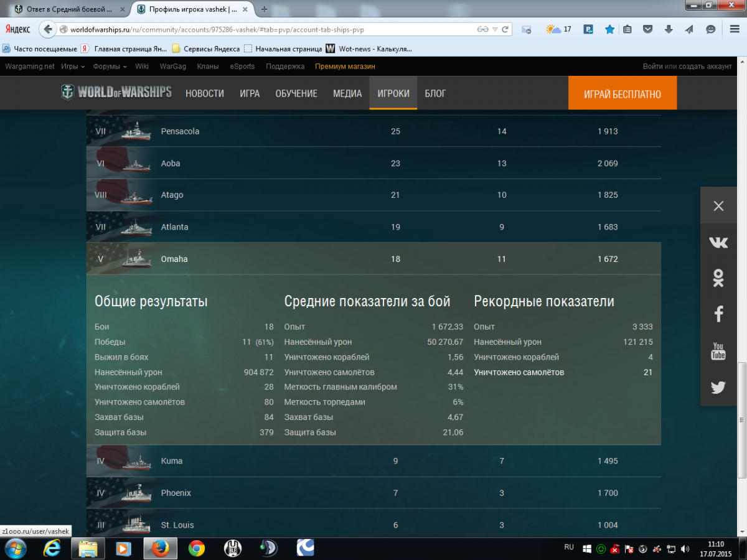Viewport: 747px width, 560px height.
Task: Share the page on VK
Action: [718, 243]
